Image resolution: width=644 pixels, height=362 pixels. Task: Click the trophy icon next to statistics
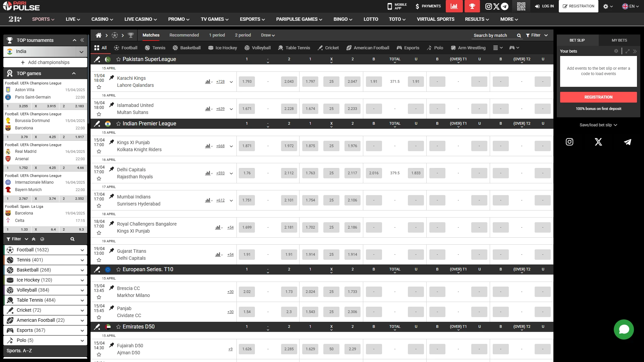pos(472,6)
